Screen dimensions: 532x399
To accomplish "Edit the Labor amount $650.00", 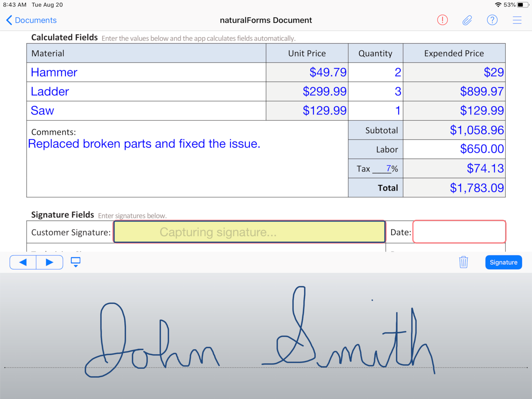I will [x=454, y=149].
